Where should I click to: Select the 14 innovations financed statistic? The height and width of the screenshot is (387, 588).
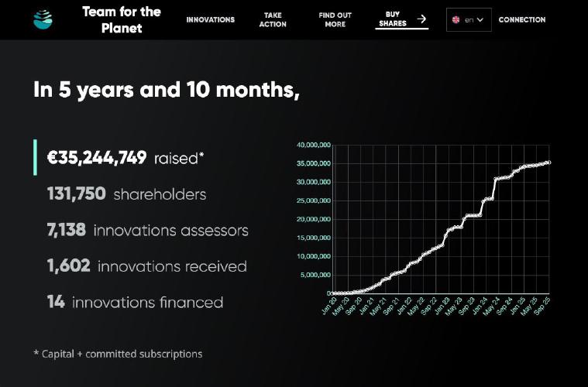[x=135, y=302]
